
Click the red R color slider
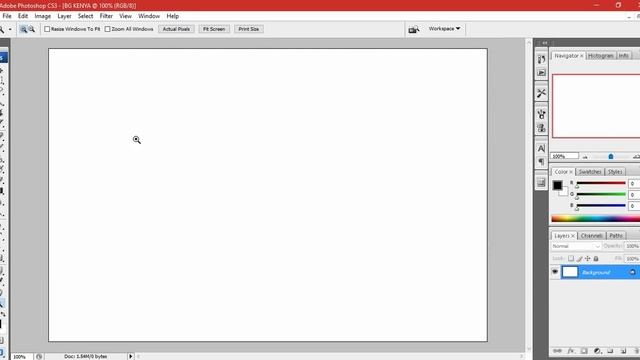(601, 184)
